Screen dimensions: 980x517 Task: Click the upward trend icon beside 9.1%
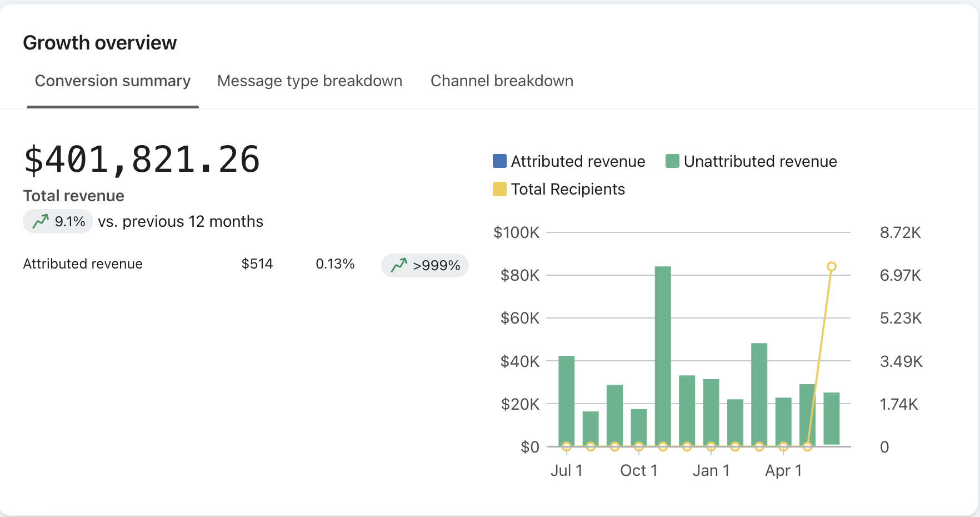click(x=41, y=221)
